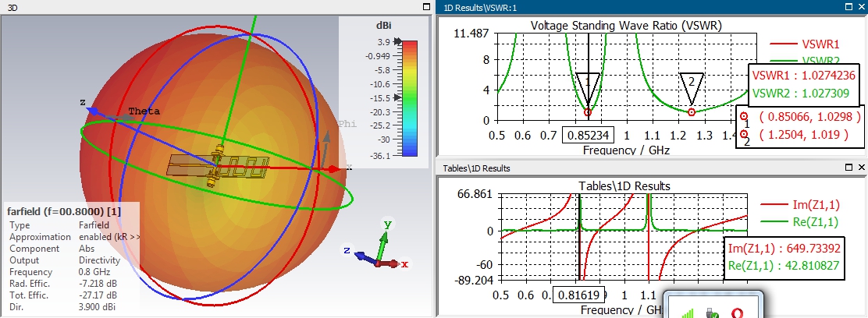Viewport: 868px width, 318px height.
Task: Click the 0.85234 frequency marker box
Action: (x=588, y=134)
